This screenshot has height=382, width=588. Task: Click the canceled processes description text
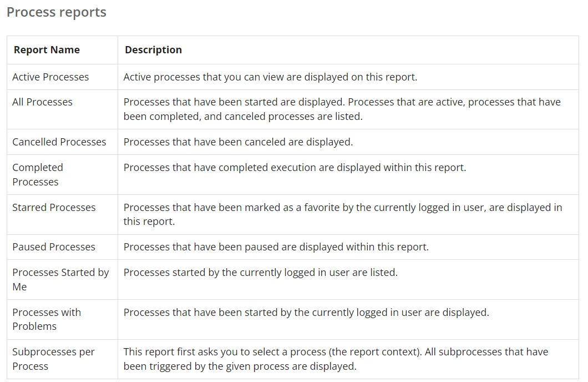(x=238, y=142)
